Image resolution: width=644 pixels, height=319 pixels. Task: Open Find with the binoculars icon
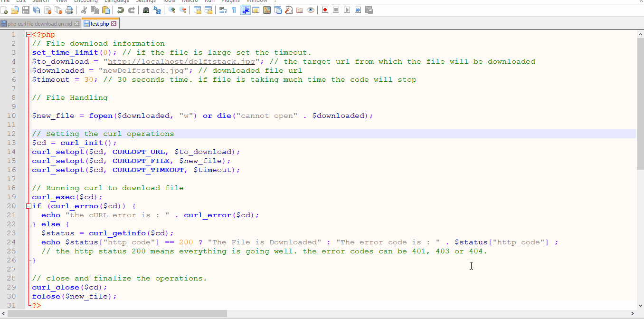click(146, 10)
